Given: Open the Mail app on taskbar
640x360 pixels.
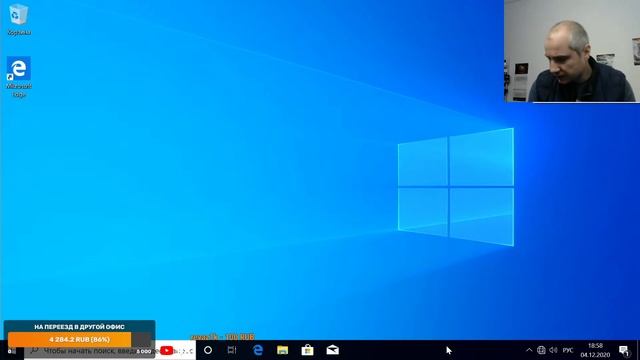Looking at the screenshot, I should click(x=333, y=350).
